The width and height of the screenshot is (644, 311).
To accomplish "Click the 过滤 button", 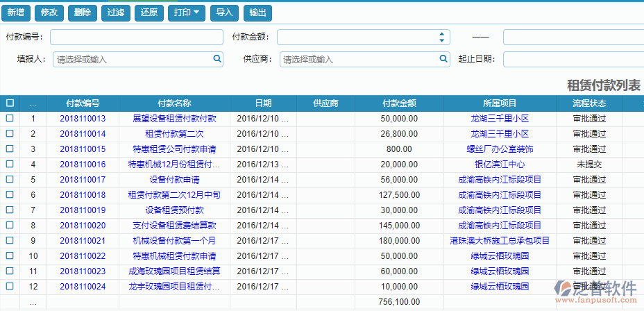I will [x=116, y=13].
